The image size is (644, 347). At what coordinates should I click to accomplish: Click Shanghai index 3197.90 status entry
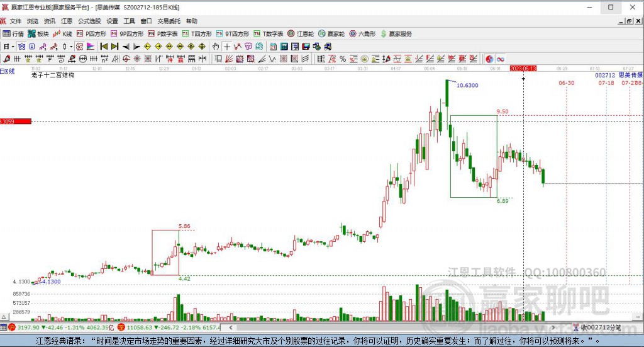click(x=61, y=327)
